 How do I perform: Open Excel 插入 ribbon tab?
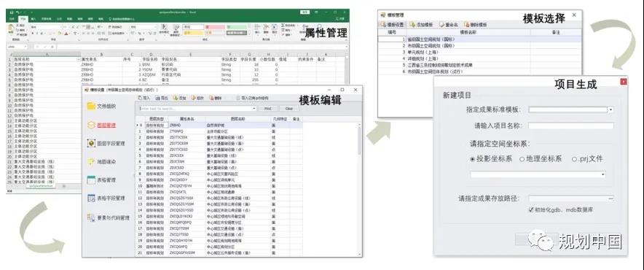click(34, 19)
